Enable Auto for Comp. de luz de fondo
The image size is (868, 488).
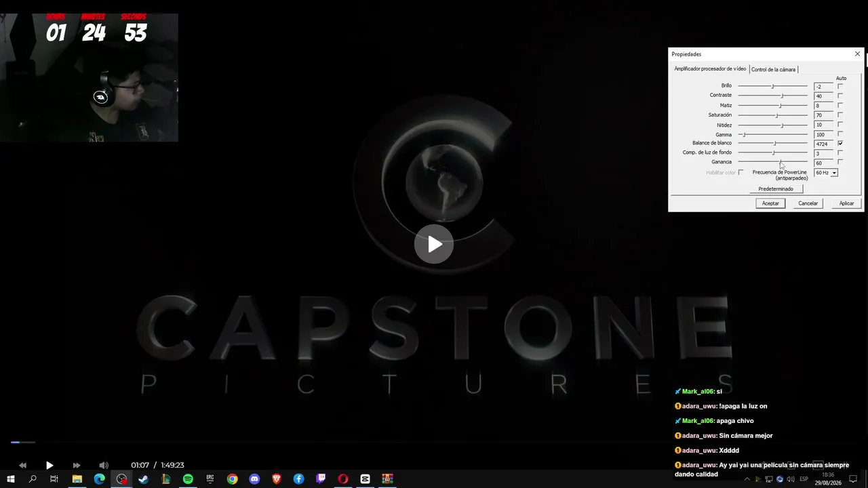(840, 153)
